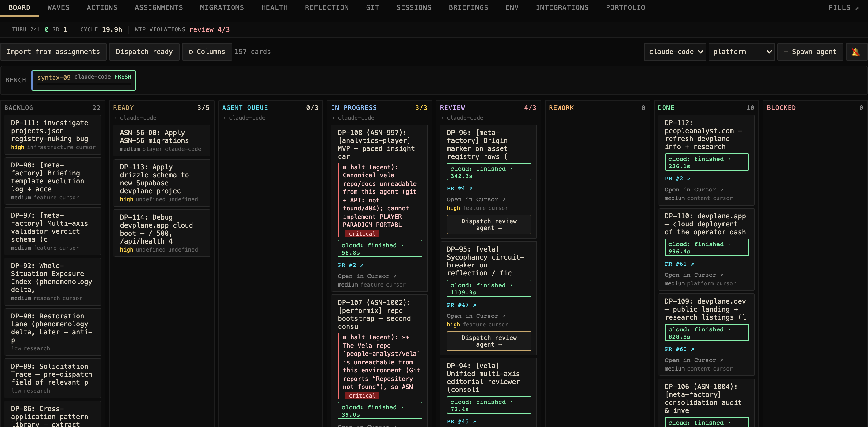Image resolution: width=868 pixels, height=427 pixels.
Task: Open the PORTFOLIO tab
Action: point(625,7)
